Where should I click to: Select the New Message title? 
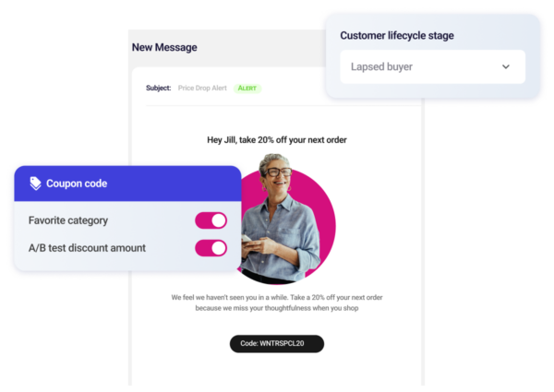(164, 47)
